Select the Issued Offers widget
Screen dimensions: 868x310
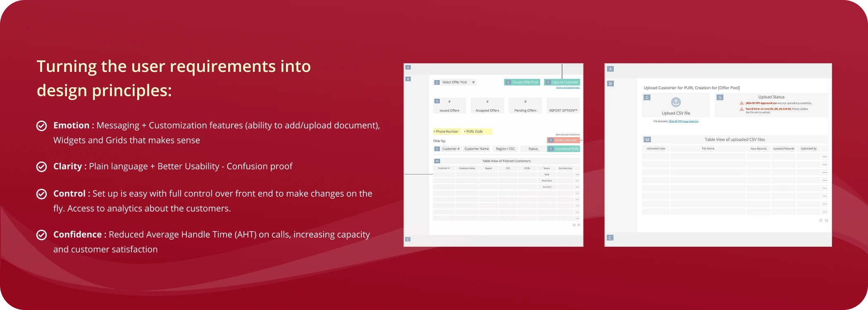[x=449, y=105]
